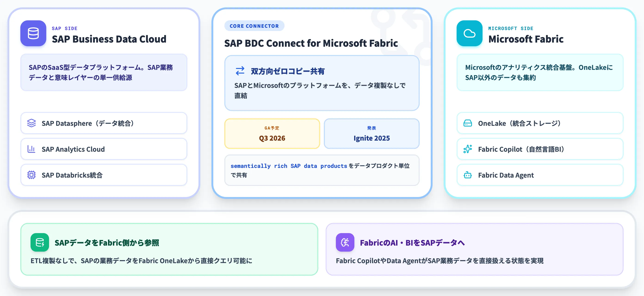
Task: Click the Microsoft Fabric cloud icon
Action: [469, 33]
